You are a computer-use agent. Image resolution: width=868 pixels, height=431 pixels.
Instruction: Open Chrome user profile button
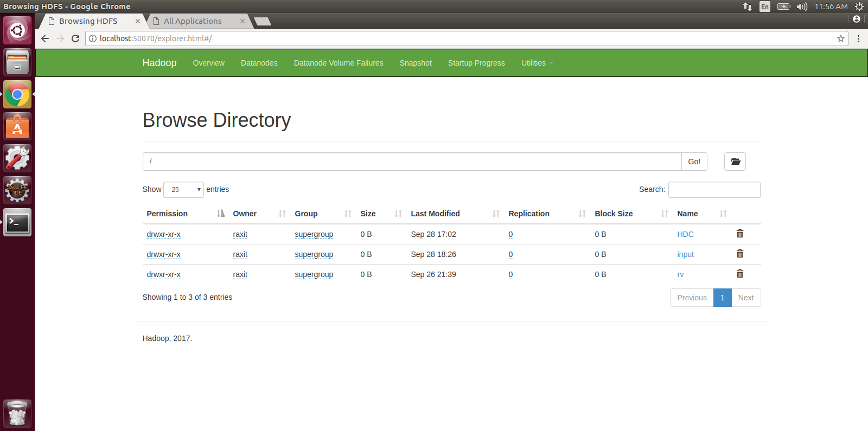click(857, 19)
